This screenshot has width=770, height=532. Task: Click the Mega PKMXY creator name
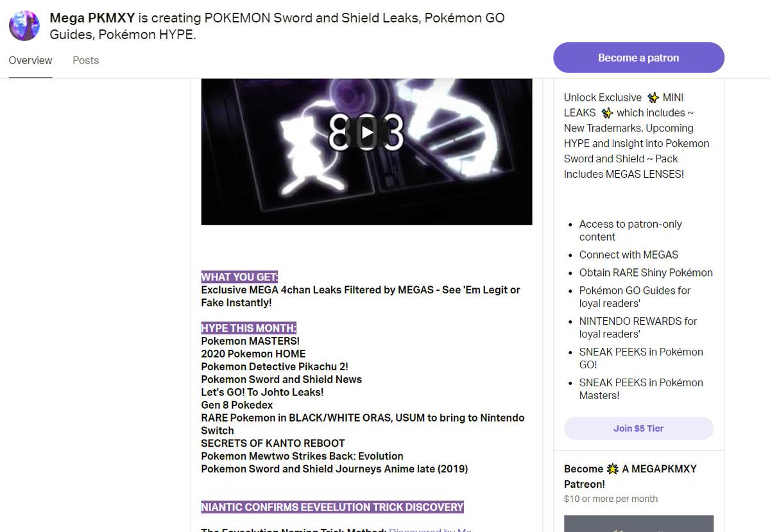coord(91,19)
